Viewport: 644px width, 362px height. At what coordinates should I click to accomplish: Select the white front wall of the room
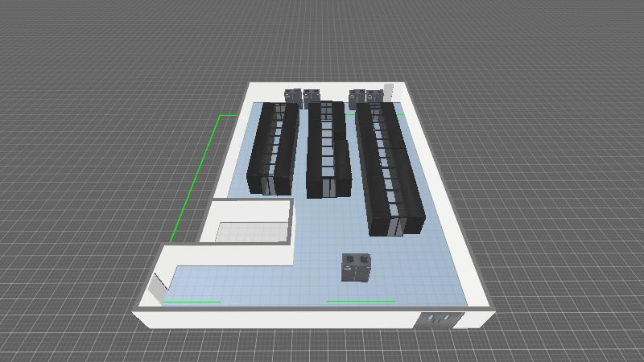[x=282, y=319]
